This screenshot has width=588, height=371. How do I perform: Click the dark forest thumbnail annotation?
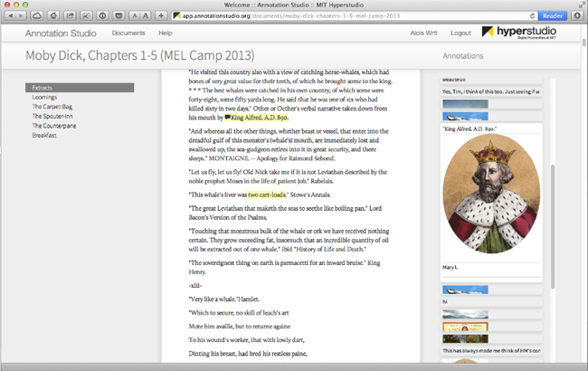pos(465,338)
